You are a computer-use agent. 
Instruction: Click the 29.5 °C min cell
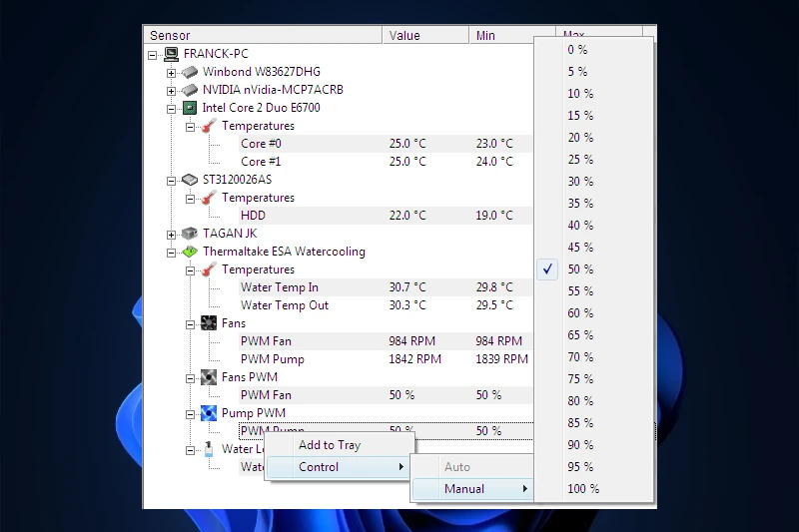[494, 305]
